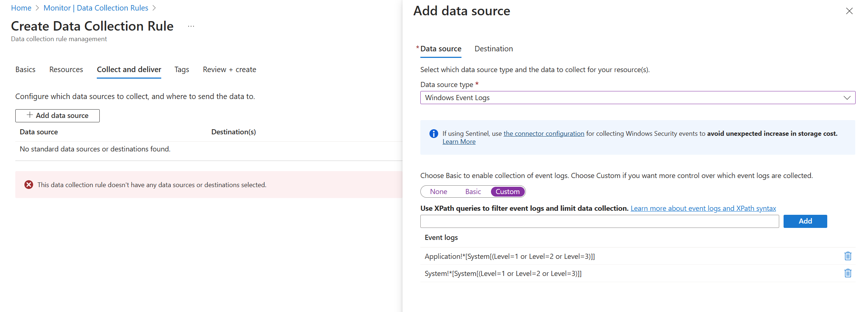Click the Add data source button
Viewport: 868px width, 312px height.
[58, 116]
